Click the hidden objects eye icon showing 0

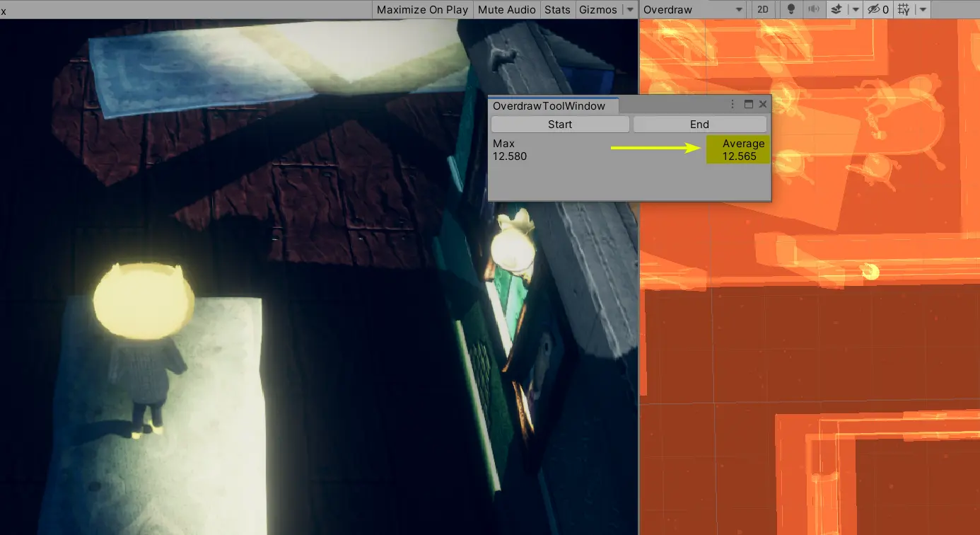877,9
